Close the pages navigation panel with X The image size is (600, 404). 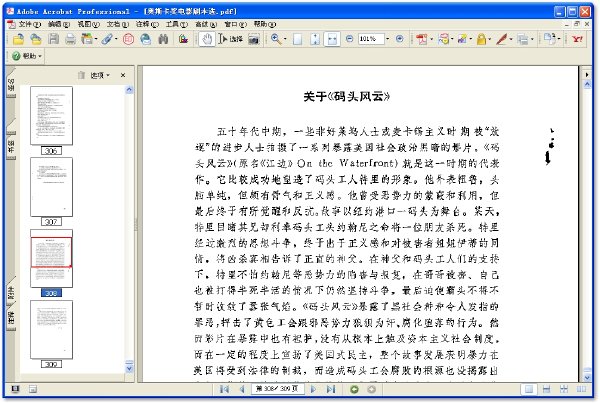coord(123,75)
